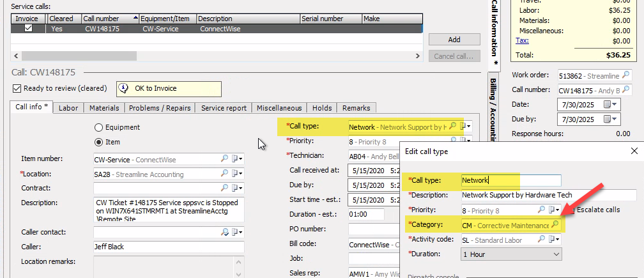Viewport: 644px width, 278px height.
Task: Open Activity code flag options menu
Action: (x=555, y=239)
